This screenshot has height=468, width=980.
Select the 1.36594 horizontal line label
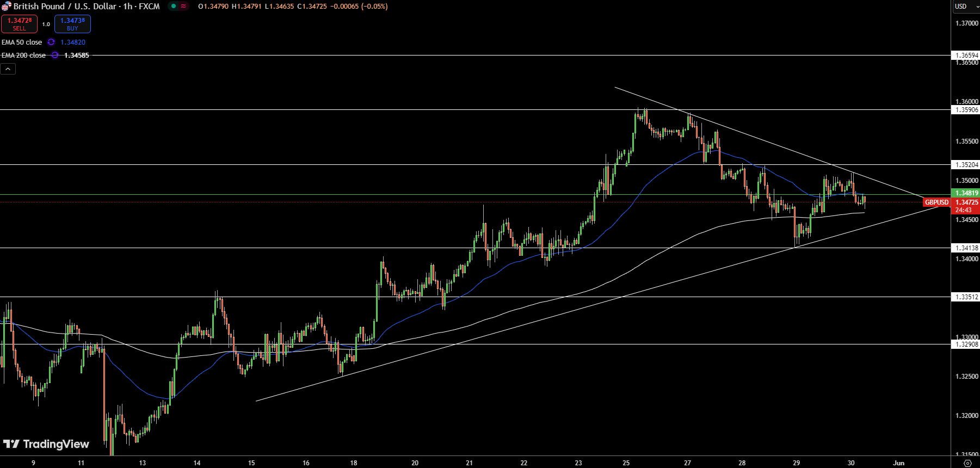(966, 55)
